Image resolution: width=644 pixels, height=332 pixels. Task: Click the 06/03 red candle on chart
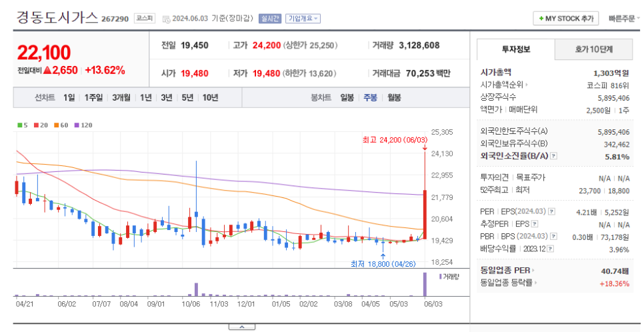[x=425, y=214]
